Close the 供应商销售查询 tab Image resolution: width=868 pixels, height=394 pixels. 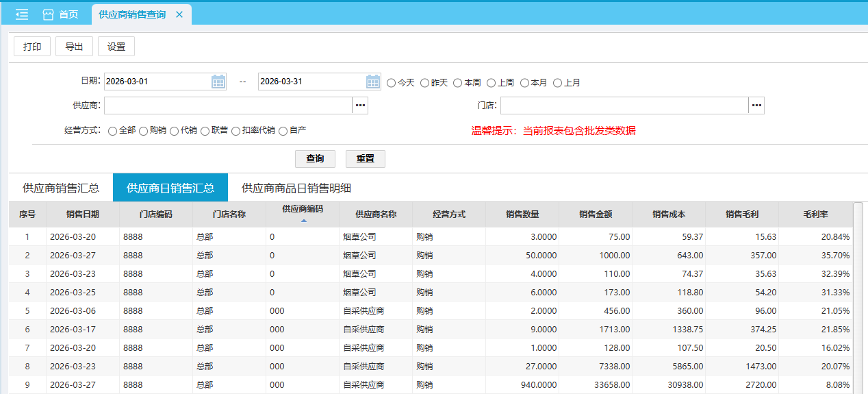pos(179,14)
